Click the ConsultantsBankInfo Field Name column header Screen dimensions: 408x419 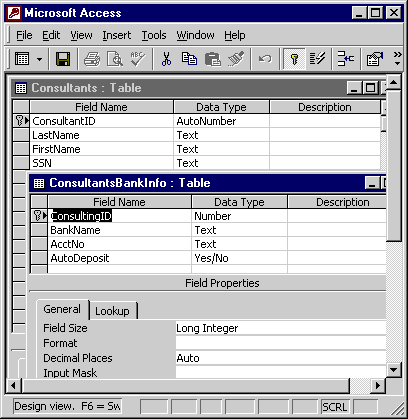point(120,202)
